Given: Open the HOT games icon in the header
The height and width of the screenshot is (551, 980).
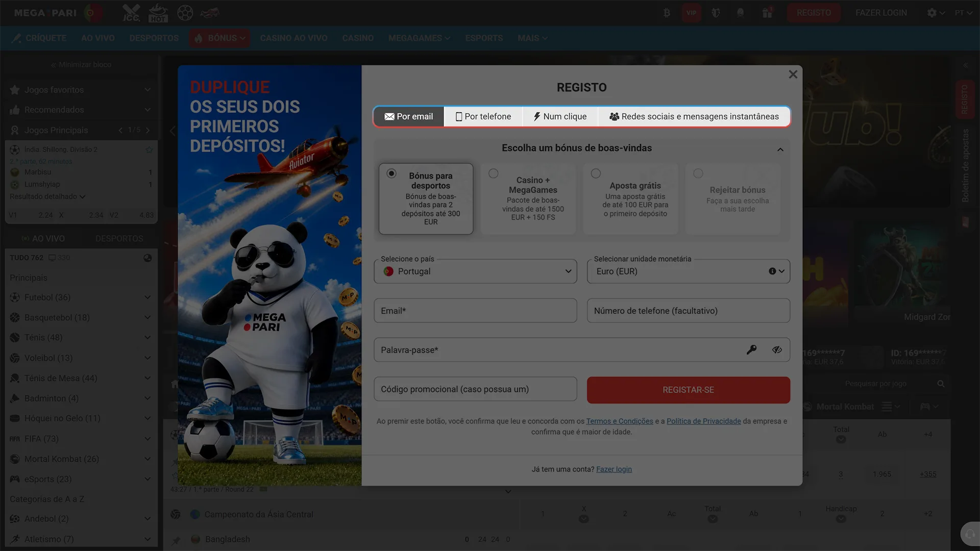Looking at the screenshot, I should tap(158, 13).
